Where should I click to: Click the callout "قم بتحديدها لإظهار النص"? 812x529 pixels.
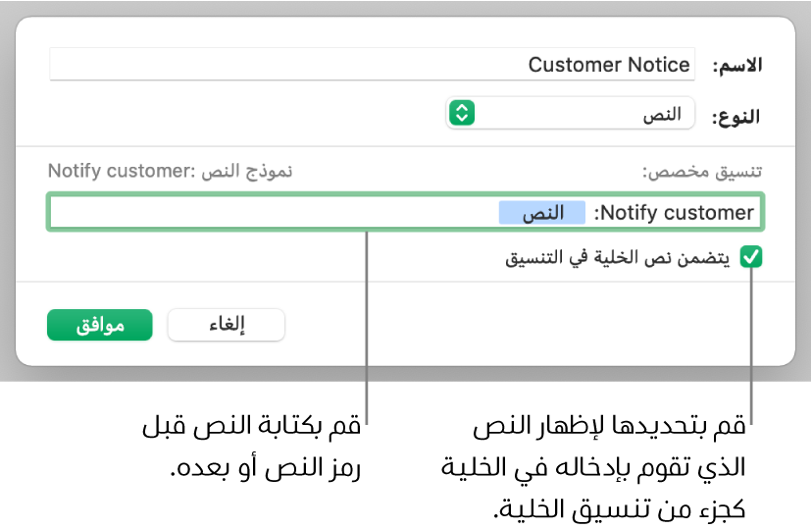609,428
